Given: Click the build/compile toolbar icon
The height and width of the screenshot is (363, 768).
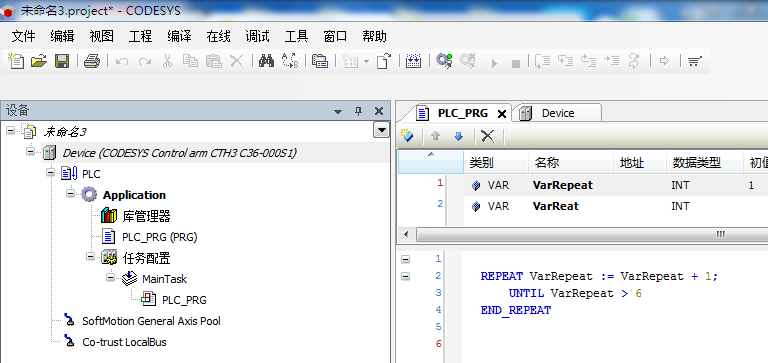Looking at the screenshot, I should (413, 61).
